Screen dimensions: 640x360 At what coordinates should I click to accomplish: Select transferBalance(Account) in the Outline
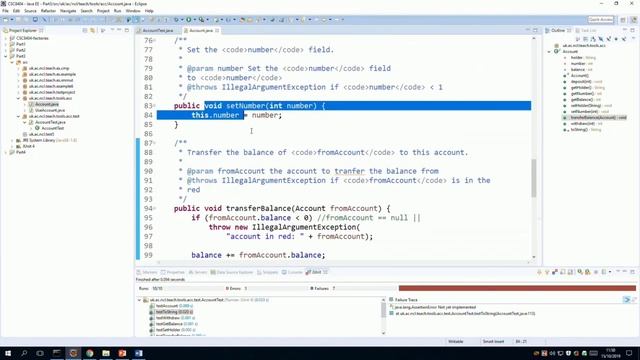click(x=598, y=118)
